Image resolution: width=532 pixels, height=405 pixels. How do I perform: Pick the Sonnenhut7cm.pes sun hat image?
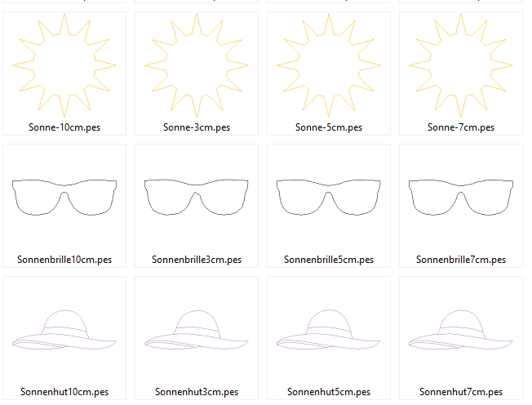461,331
